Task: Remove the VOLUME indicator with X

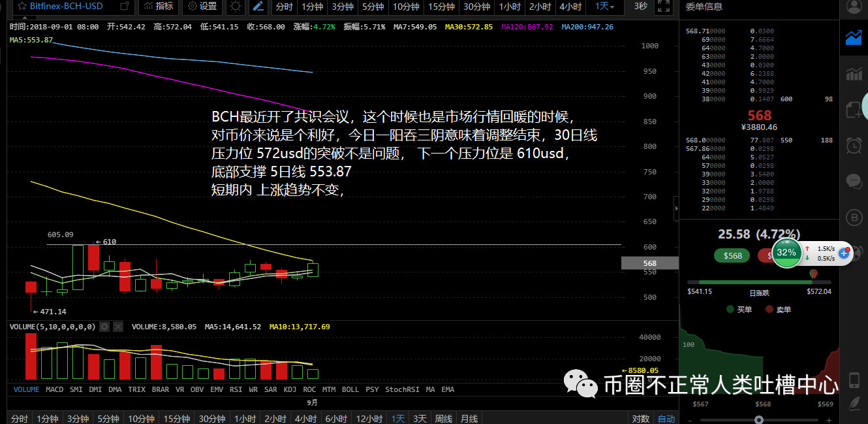Action: click(118, 326)
